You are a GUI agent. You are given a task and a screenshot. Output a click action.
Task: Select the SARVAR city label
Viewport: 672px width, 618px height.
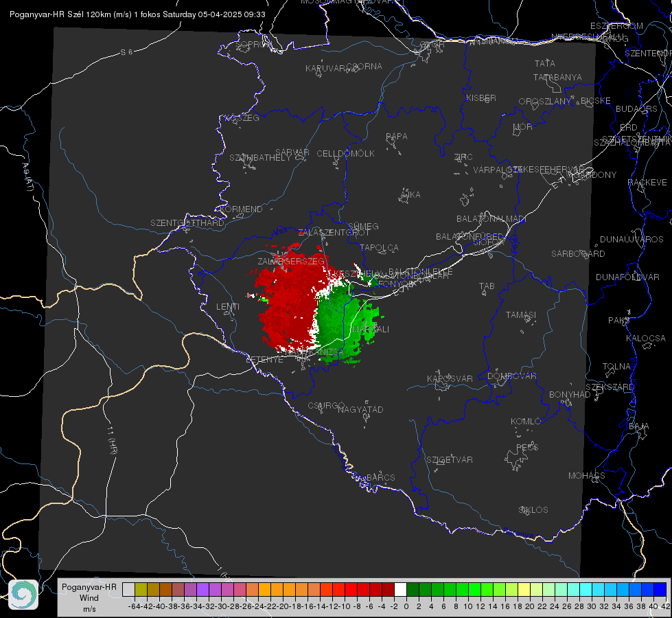tap(292, 152)
